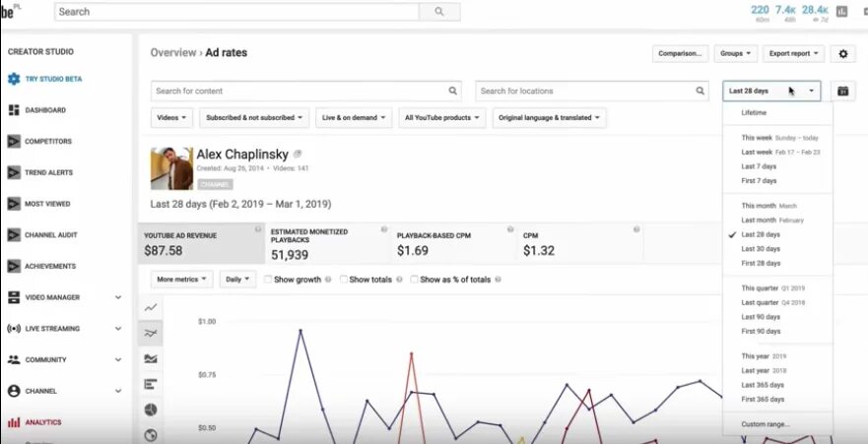Click help icon on YouTube Ad Revenue card
The image size is (868, 444).
258,229
